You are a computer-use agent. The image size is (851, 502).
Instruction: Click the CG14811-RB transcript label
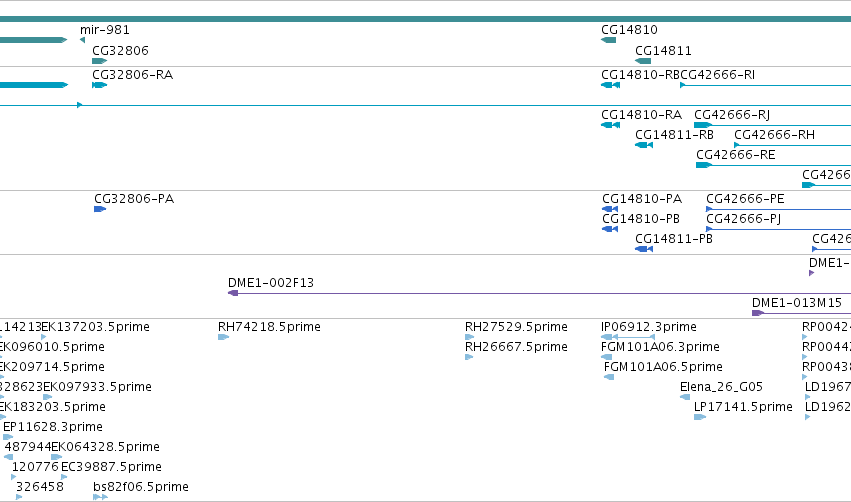674,135
